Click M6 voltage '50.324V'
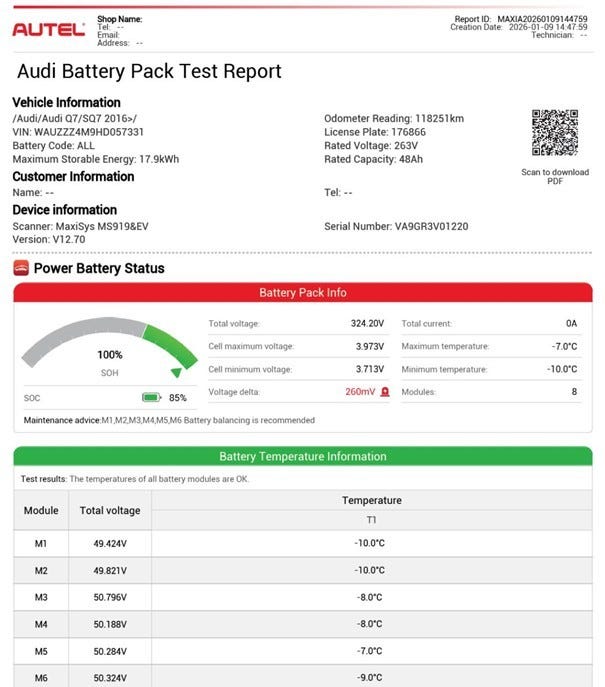This screenshot has height=687, width=605. coord(110,678)
